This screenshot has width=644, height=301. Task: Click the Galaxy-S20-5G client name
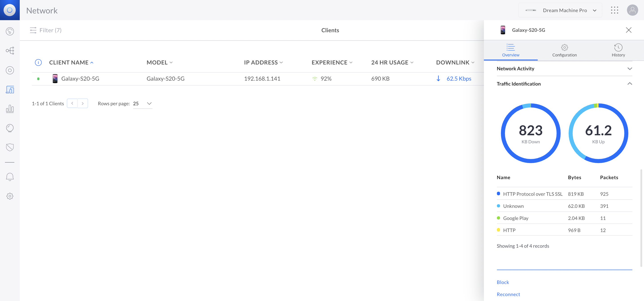[x=80, y=78]
